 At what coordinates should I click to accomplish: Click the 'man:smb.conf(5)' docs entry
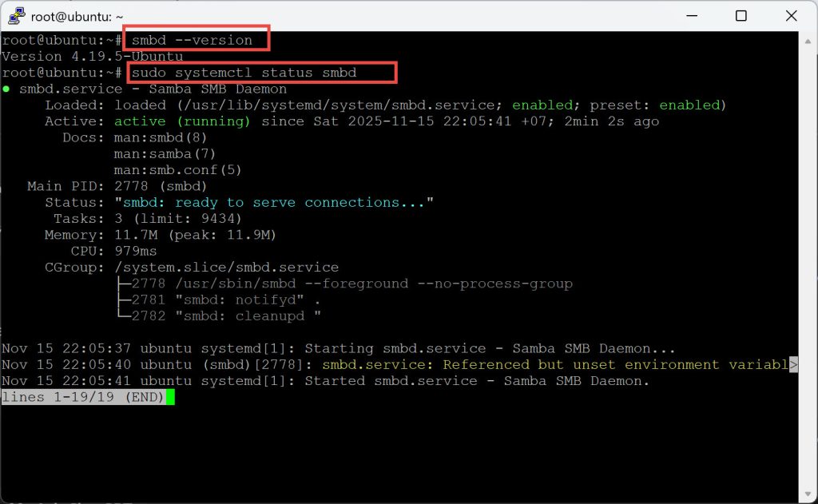point(177,170)
